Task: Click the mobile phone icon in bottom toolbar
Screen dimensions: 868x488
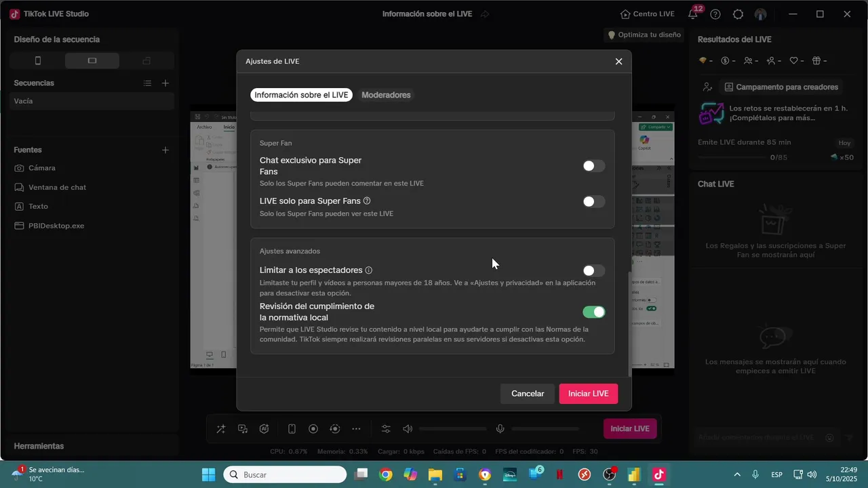Action: tap(292, 429)
